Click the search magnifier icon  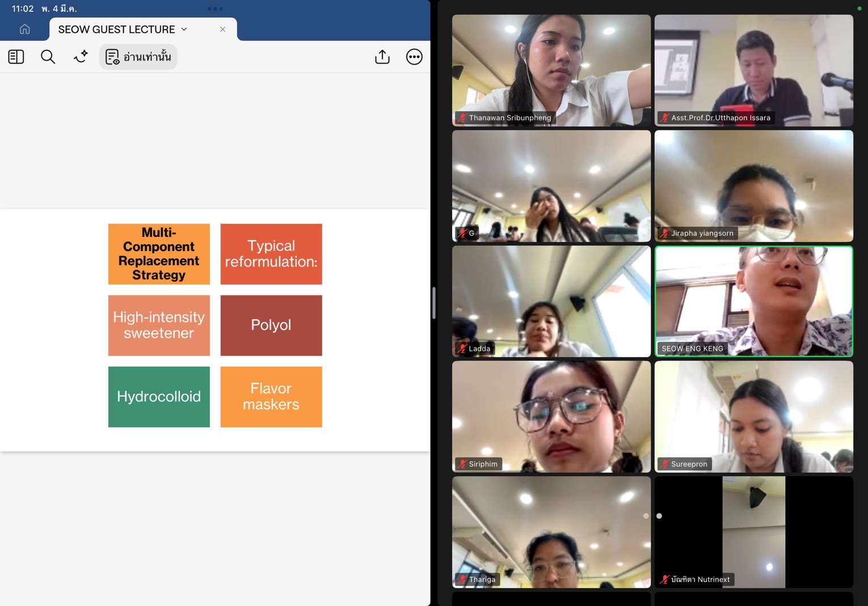click(48, 57)
